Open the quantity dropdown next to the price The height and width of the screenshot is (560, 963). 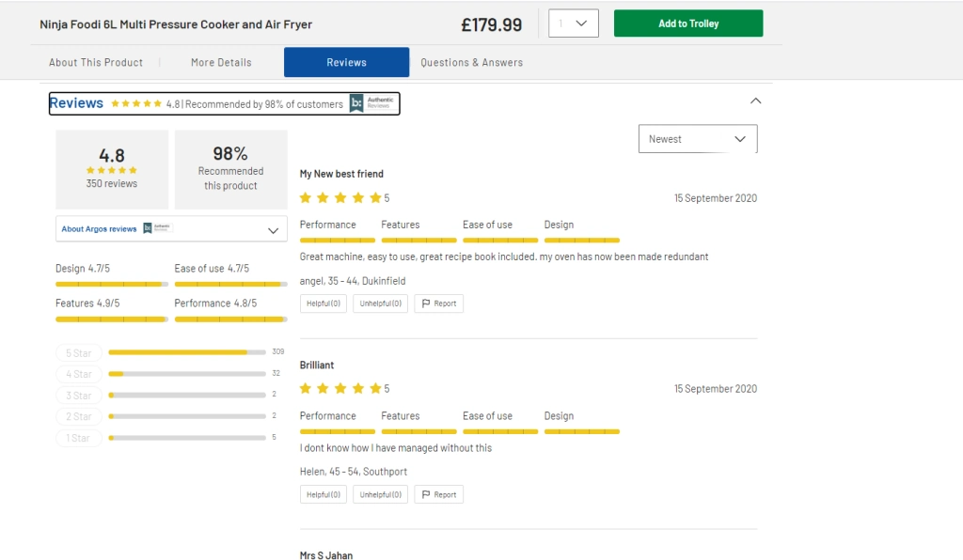click(x=573, y=23)
